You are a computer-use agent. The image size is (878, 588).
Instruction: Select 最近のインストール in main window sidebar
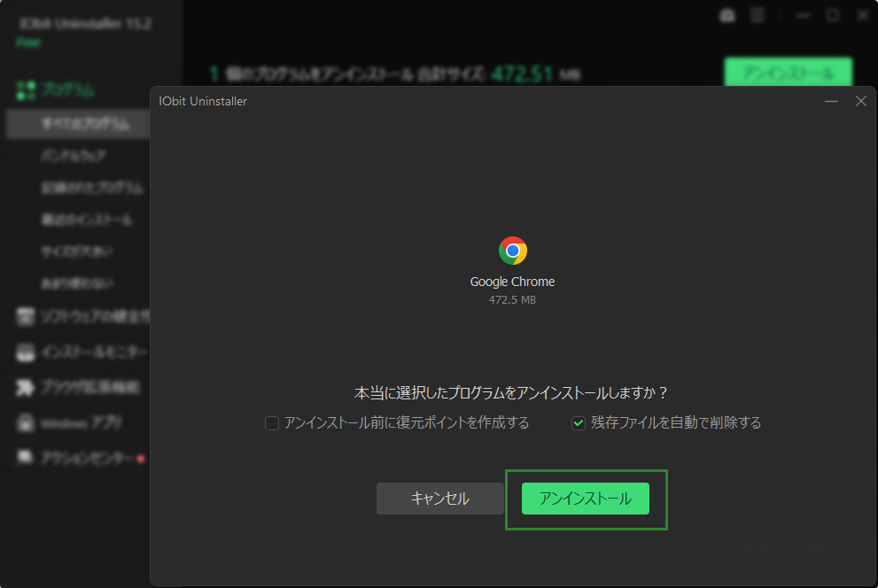(x=87, y=220)
